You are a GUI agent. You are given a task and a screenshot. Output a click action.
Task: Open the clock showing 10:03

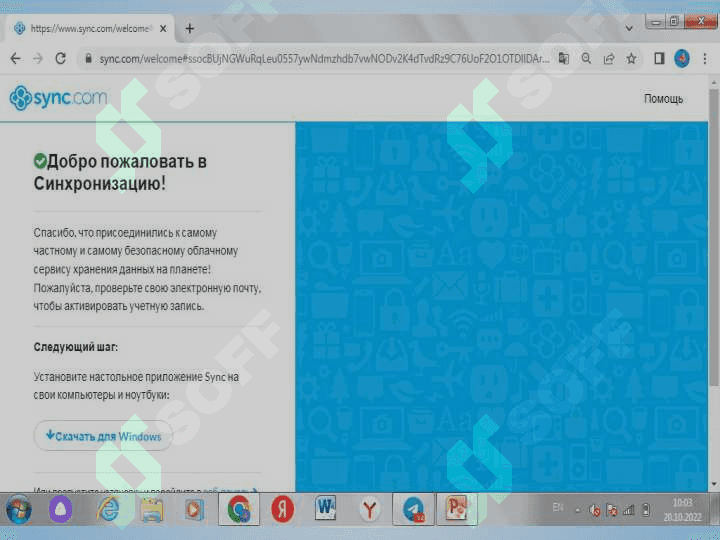point(682,509)
